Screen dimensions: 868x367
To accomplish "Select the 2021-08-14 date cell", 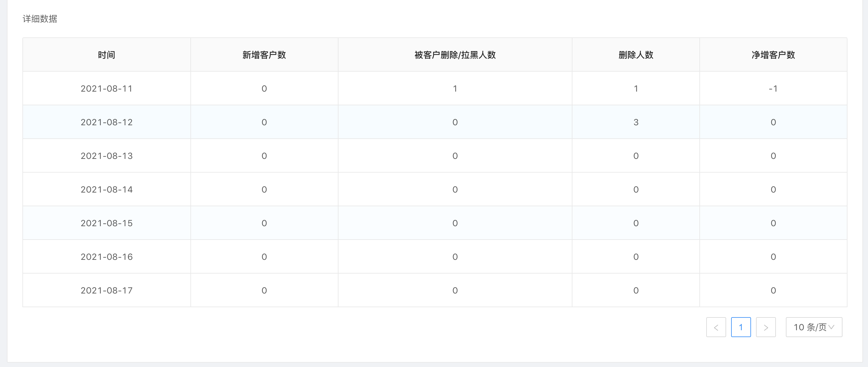I will point(106,189).
